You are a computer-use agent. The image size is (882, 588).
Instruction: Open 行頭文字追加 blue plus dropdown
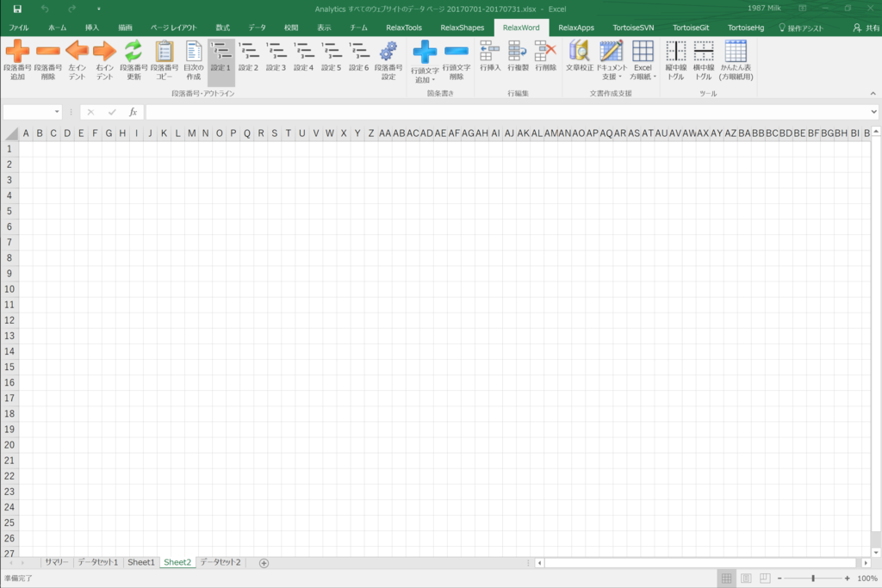(x=425, y=62)
